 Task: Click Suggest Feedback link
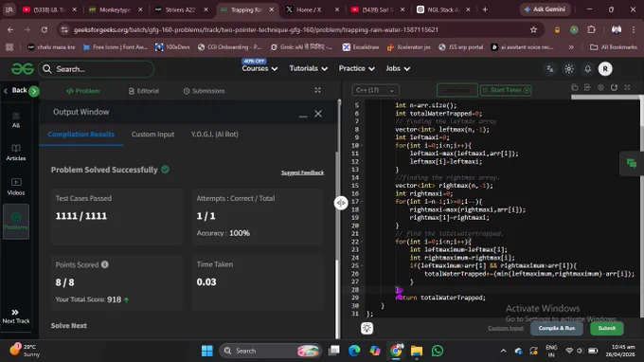pyautogui.click(x=302, y=172)
